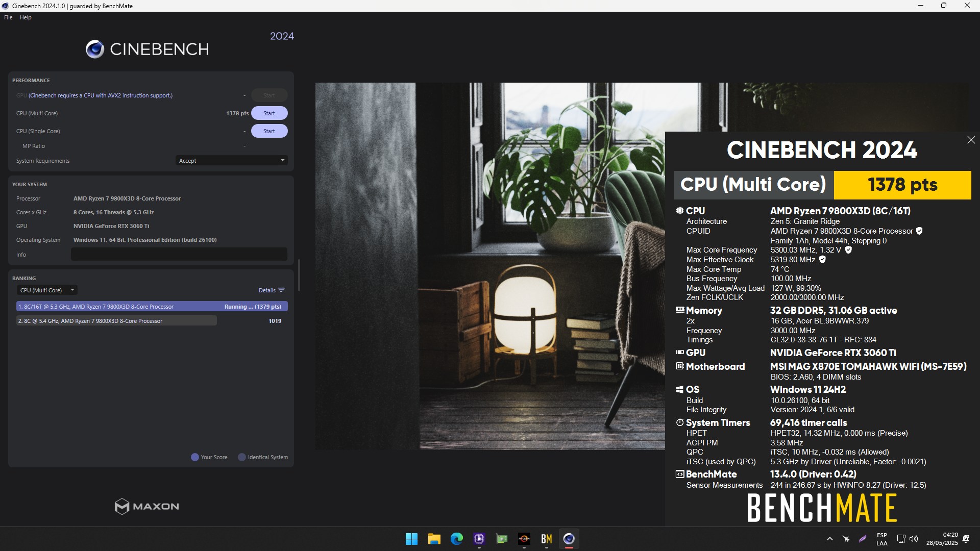The height and width of the screenshot is (551, 980).
Task: Open the Help menu
Action: click(26, 17)
